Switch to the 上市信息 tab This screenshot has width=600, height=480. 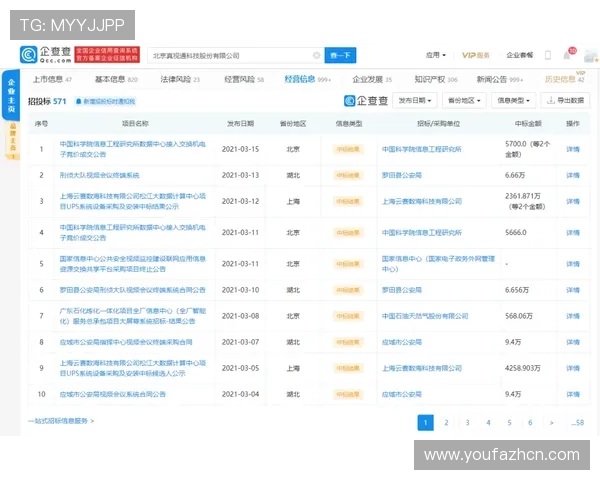click(52, 79)
